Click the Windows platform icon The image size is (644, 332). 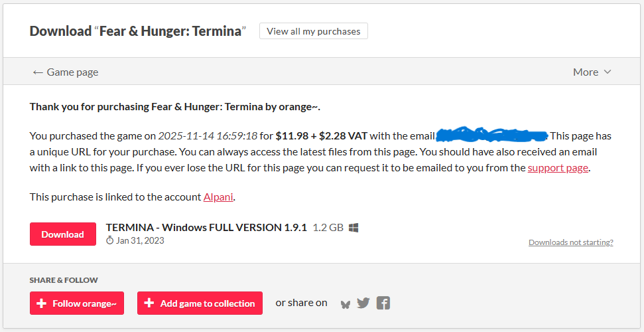[x=354, y=228]
